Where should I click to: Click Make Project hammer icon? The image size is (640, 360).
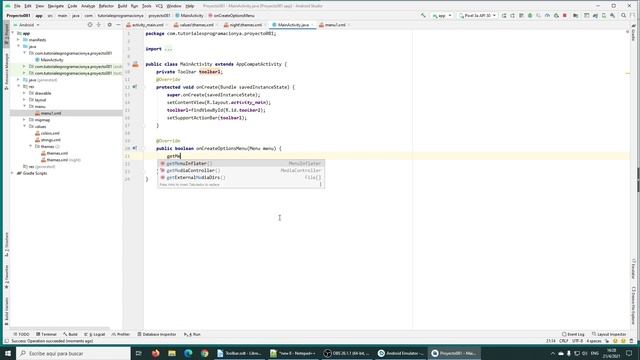423,16
